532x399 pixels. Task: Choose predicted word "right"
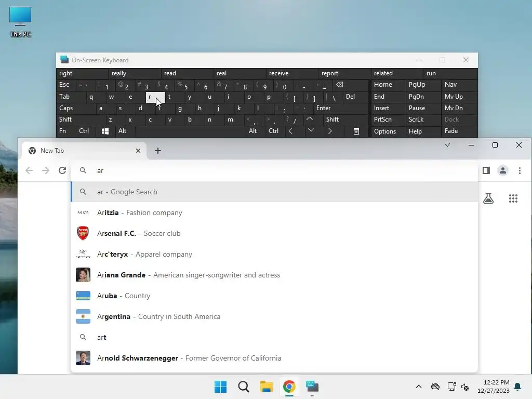click(x=83, y=73)
